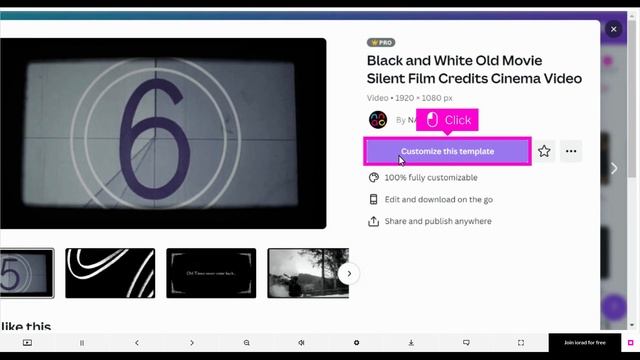Screen dimensions: 640x360
Task: Play the main countdown video preview
Action: [x=163, y=133]
